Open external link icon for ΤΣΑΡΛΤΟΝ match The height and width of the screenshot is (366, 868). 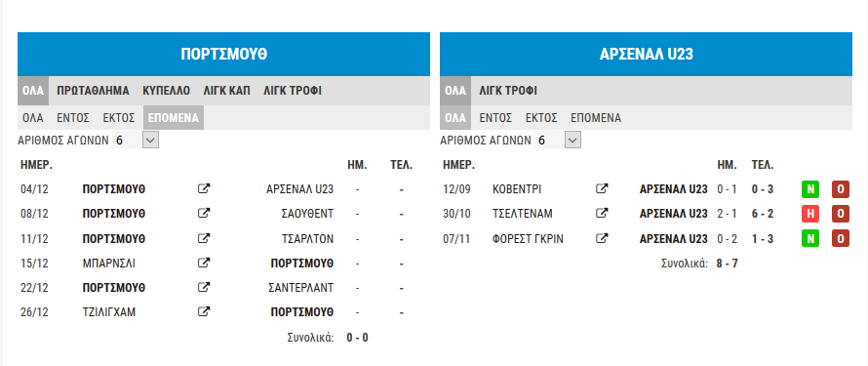204,239
